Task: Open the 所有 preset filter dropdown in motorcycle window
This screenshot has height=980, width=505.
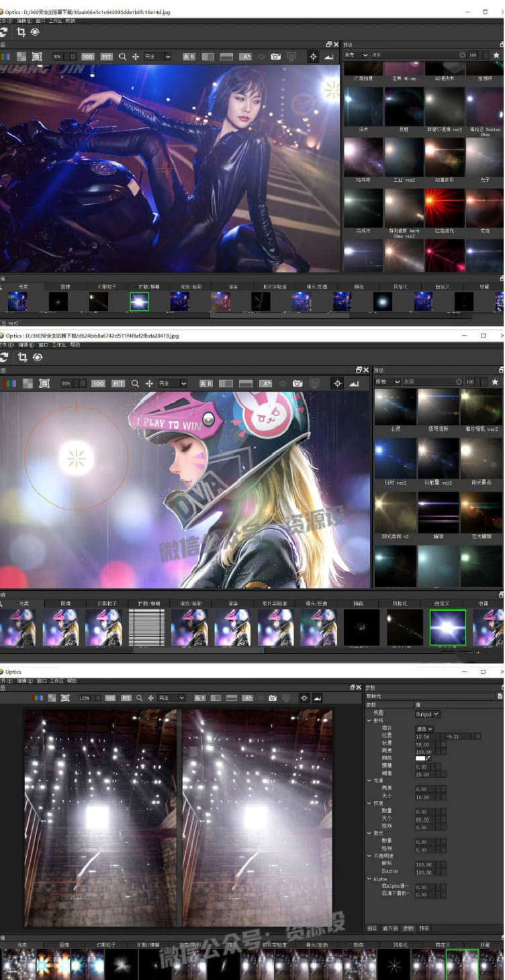Action: pyautogui.click(x=357, y=55)
